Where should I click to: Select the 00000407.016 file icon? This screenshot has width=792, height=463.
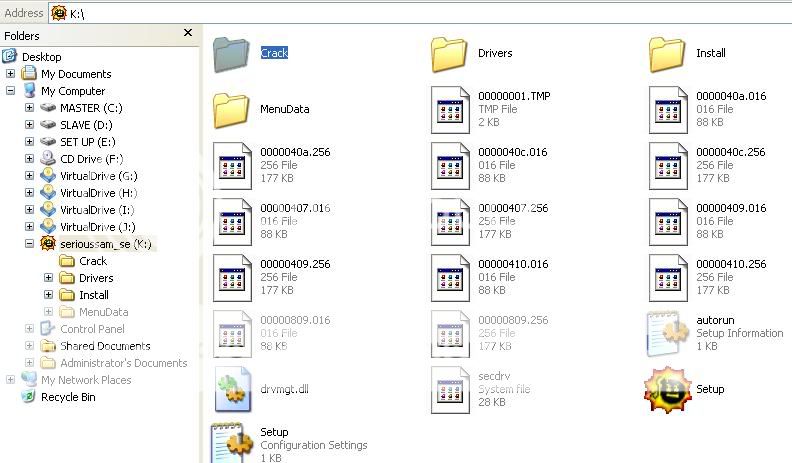232,222
